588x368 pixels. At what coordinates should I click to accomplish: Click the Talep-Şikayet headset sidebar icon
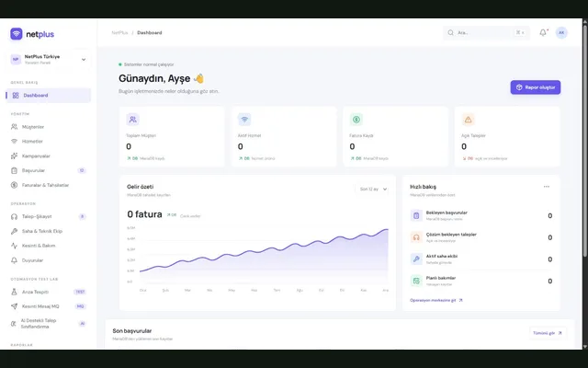15,217
